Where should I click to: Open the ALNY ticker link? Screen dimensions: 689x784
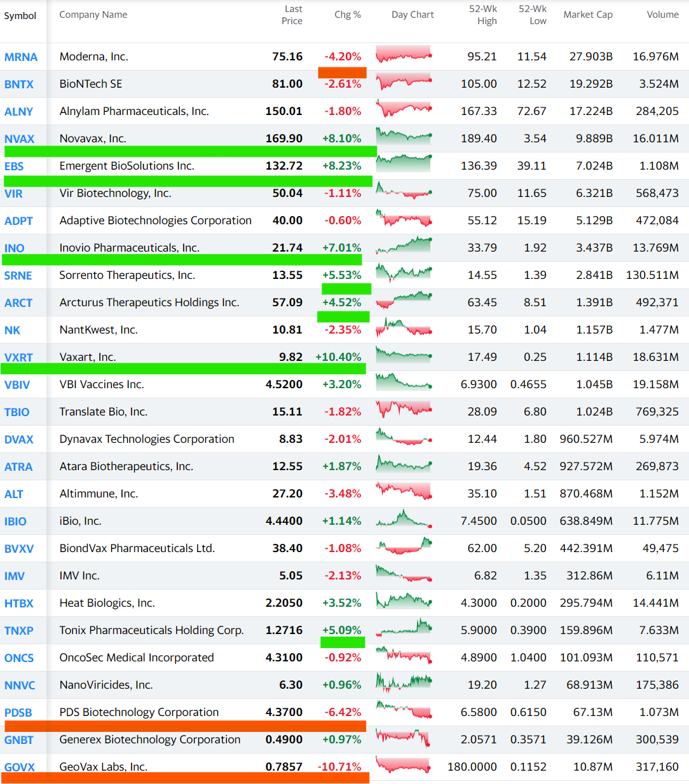(x=18, y=112)
